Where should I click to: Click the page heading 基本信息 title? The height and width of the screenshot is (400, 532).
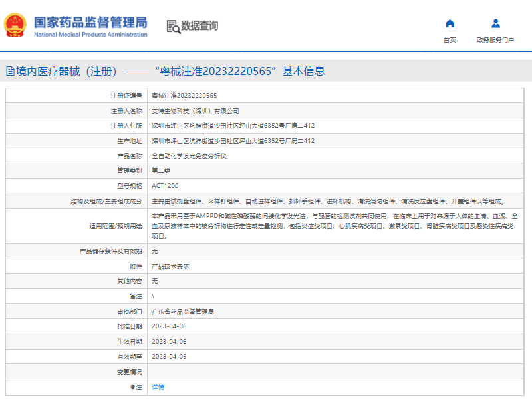[x=304, y=71]
